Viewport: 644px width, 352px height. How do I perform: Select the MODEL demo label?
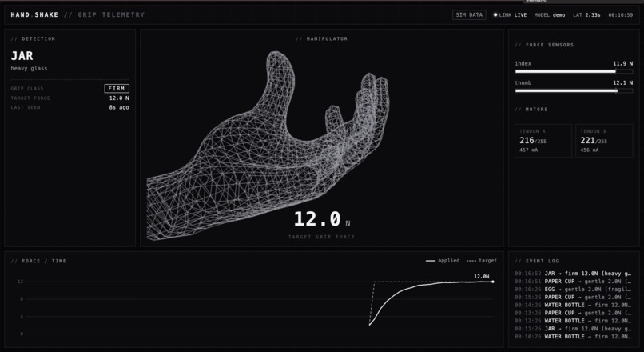pos(550,15)
